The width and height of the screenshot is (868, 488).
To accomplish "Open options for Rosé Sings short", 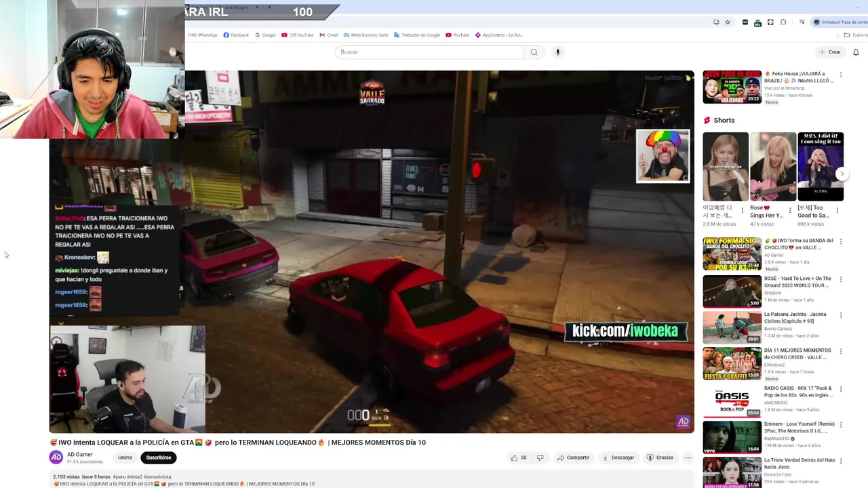I will (789, 210).
